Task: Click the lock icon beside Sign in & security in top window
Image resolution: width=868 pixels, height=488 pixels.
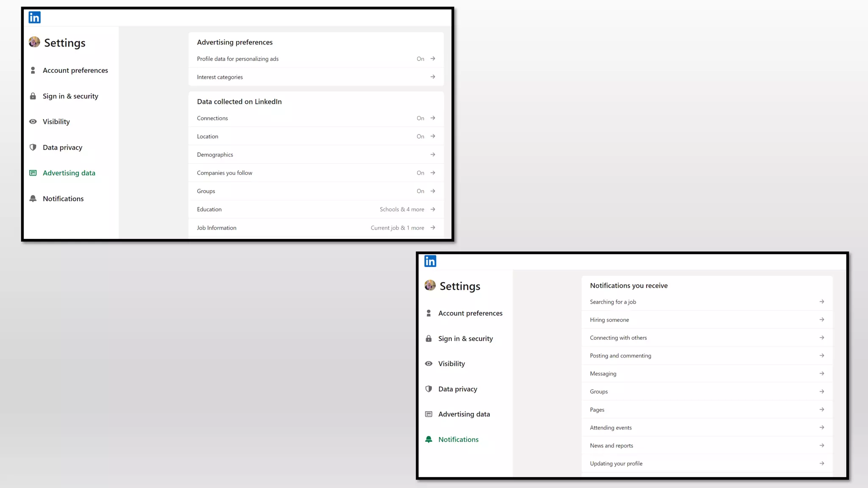Action: click(x=33, y=96)
